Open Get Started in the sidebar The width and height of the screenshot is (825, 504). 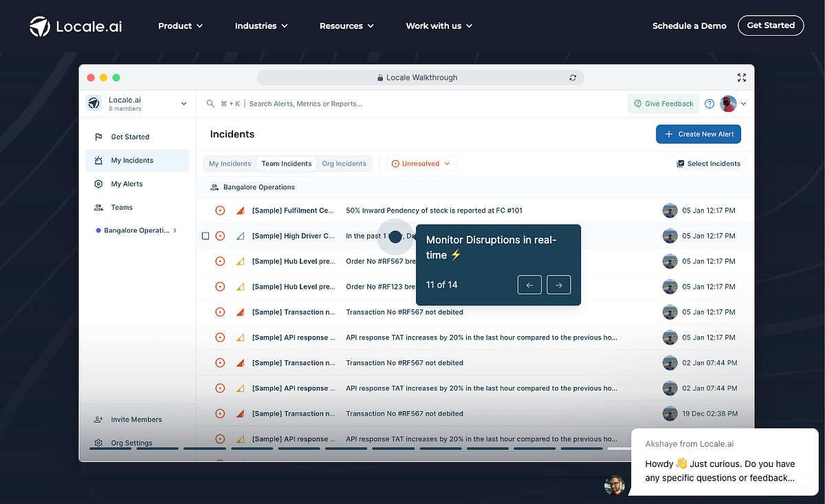coord(137,137)
